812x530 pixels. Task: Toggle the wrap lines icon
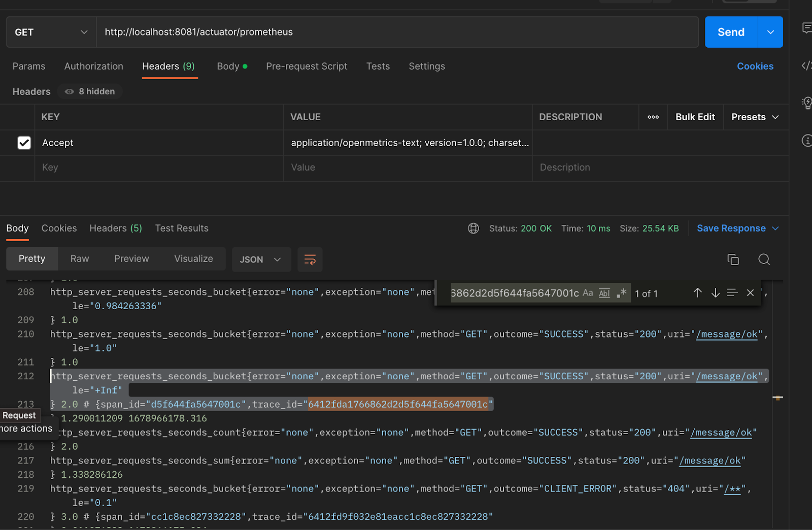click(x=310, y=259)
